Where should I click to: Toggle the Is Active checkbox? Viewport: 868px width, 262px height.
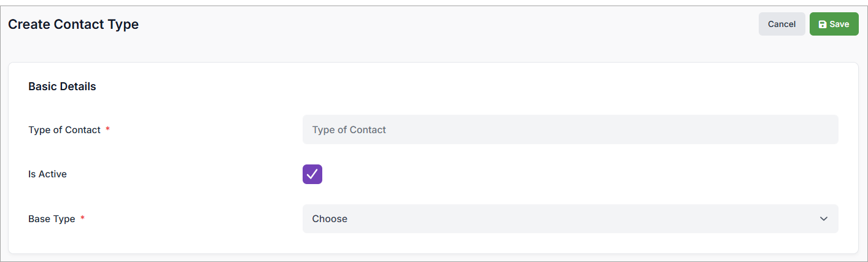(312, 174)
